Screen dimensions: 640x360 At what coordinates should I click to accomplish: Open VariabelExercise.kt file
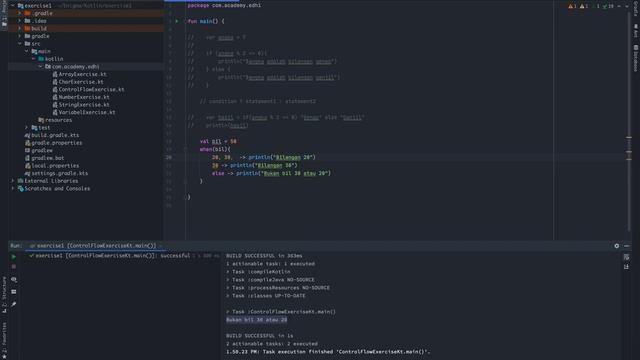tap(87, 112)
